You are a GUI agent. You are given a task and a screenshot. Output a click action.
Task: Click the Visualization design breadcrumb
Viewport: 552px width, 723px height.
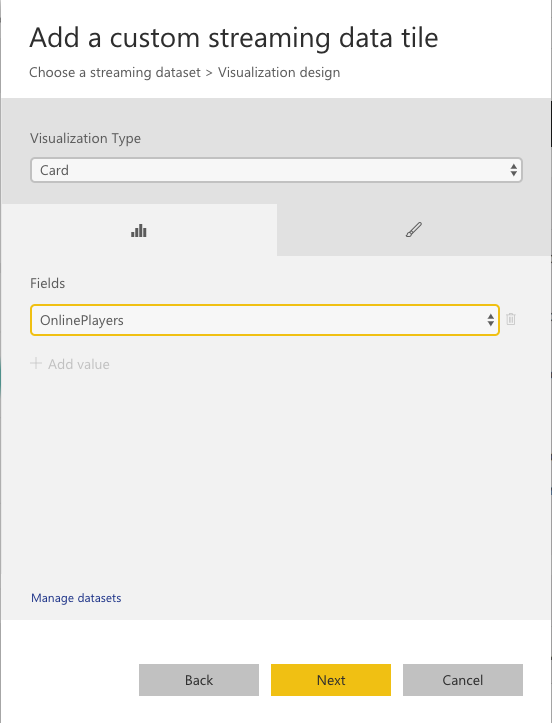279,73
